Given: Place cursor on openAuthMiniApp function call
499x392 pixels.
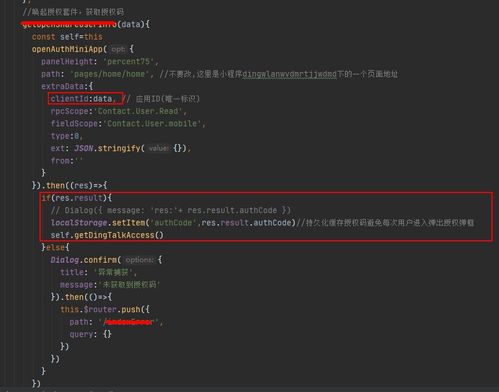Looking at the screenshot, I should (x=67, y=49).
